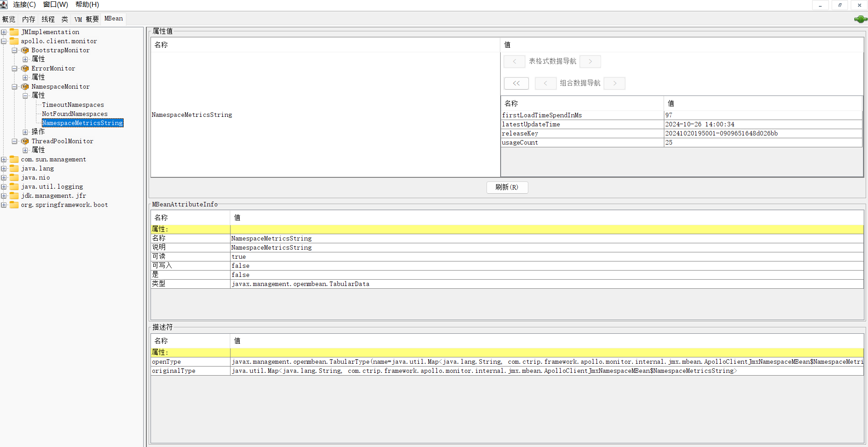Expand operations under NamespaceMonitor
Screen dimensions: 868x447
25,132
